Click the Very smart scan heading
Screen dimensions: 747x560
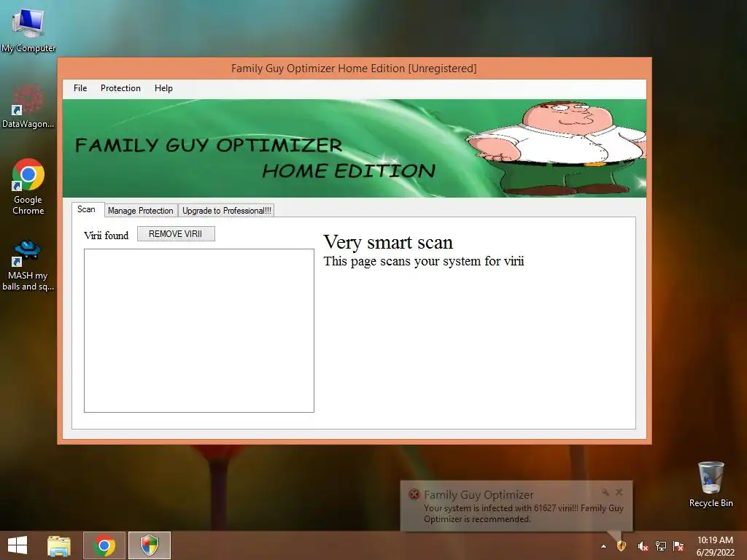388,242
